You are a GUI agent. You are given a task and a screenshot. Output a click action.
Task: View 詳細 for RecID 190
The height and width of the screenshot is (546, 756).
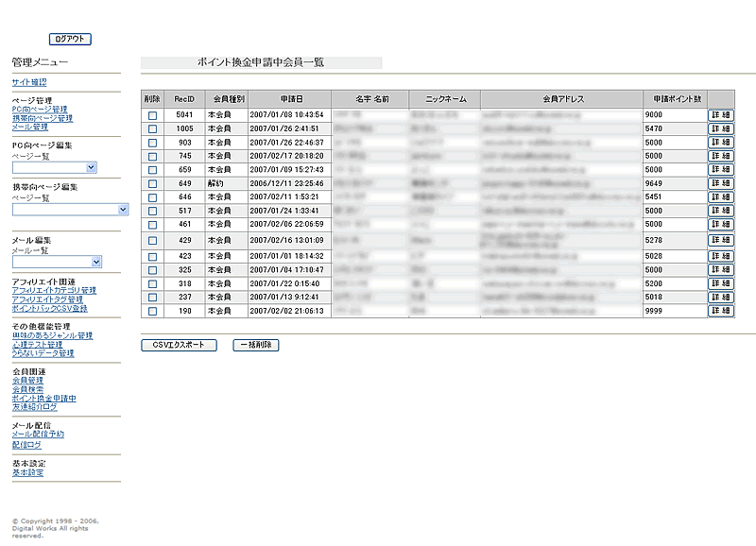tap(721, 311)
